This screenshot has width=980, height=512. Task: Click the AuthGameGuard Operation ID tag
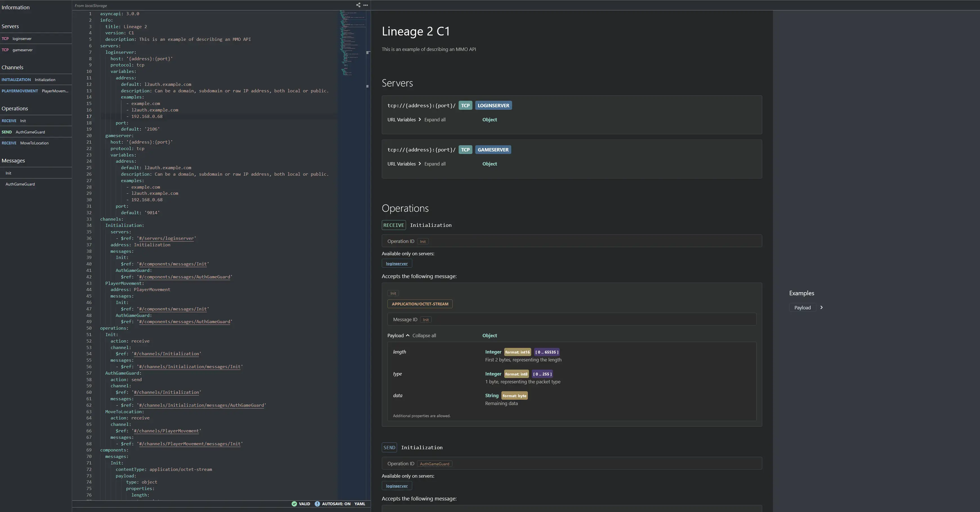434,464
